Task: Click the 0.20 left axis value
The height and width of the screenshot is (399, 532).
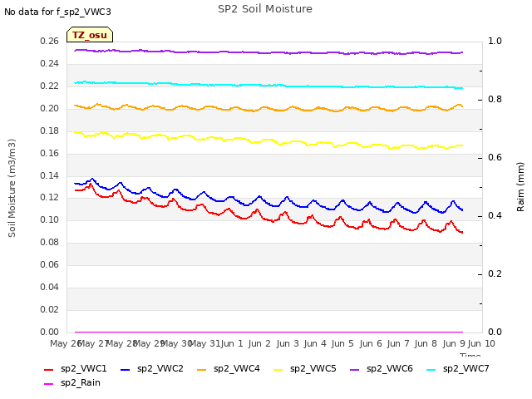Action: point(50,109)
